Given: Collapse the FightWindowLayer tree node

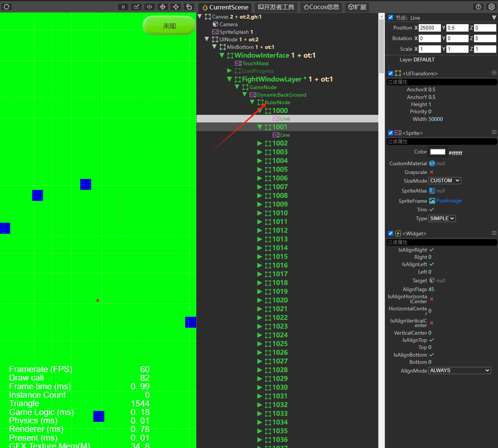Looking at the screenshot, I should tap(229, 79).
